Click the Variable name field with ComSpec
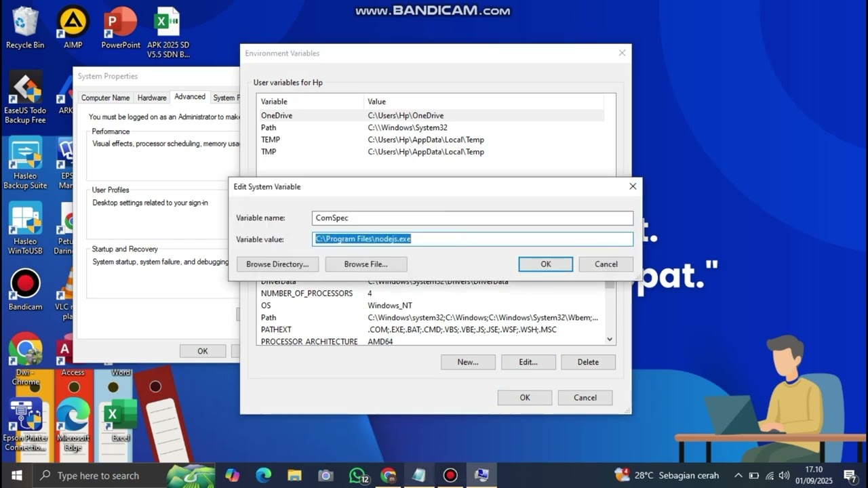Screen dimensions: 868x488 coord(473,218)
